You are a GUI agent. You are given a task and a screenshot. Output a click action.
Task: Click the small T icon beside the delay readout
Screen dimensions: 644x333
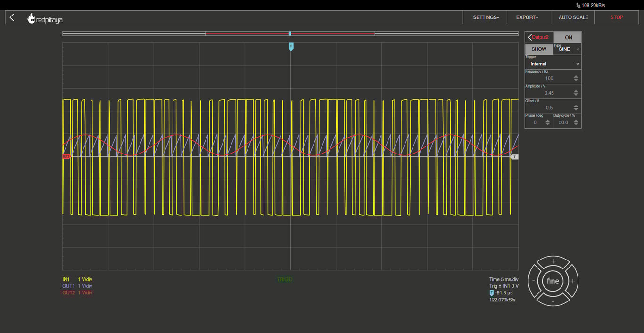[x=492, y=293]
